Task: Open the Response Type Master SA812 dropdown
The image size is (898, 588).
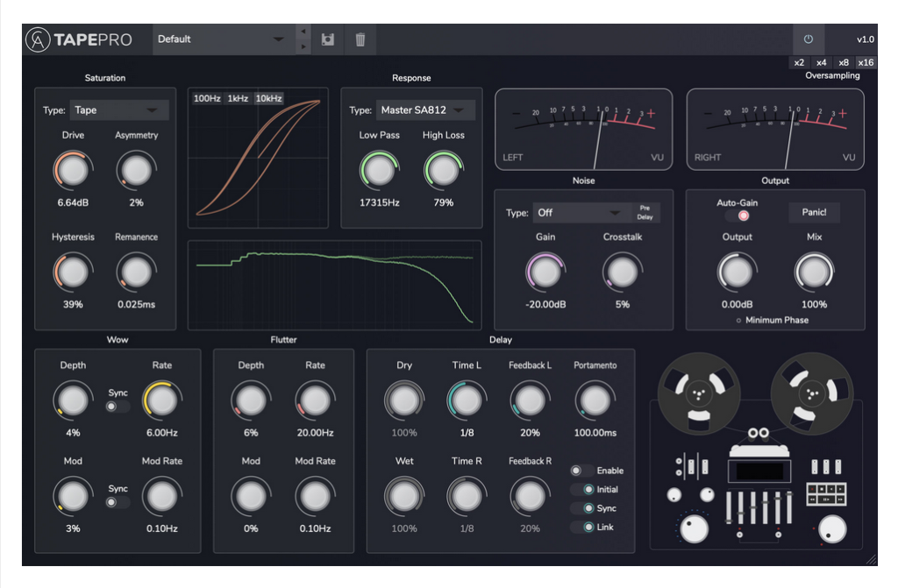Action: click(425, 110)
